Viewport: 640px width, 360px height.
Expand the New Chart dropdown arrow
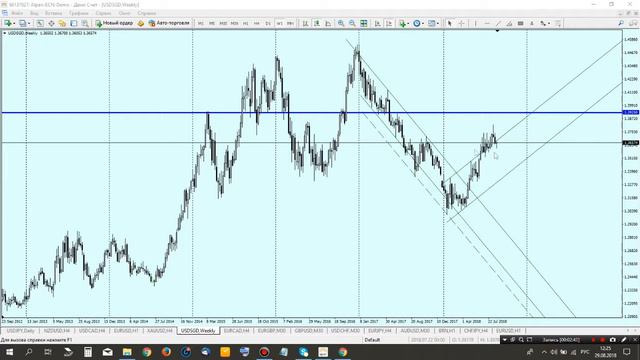point(14,23)
